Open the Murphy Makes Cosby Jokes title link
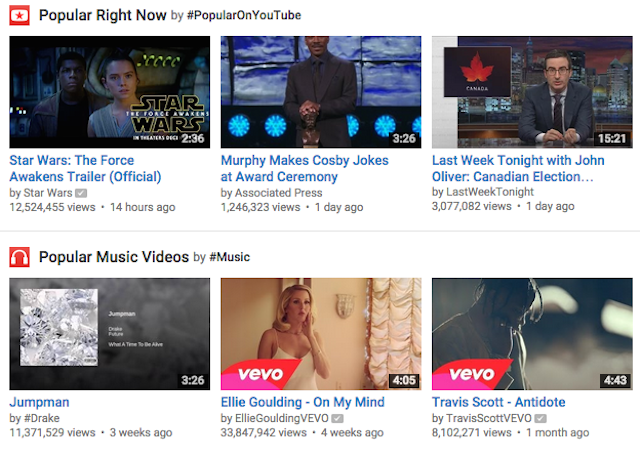 [x=304, y=169]
